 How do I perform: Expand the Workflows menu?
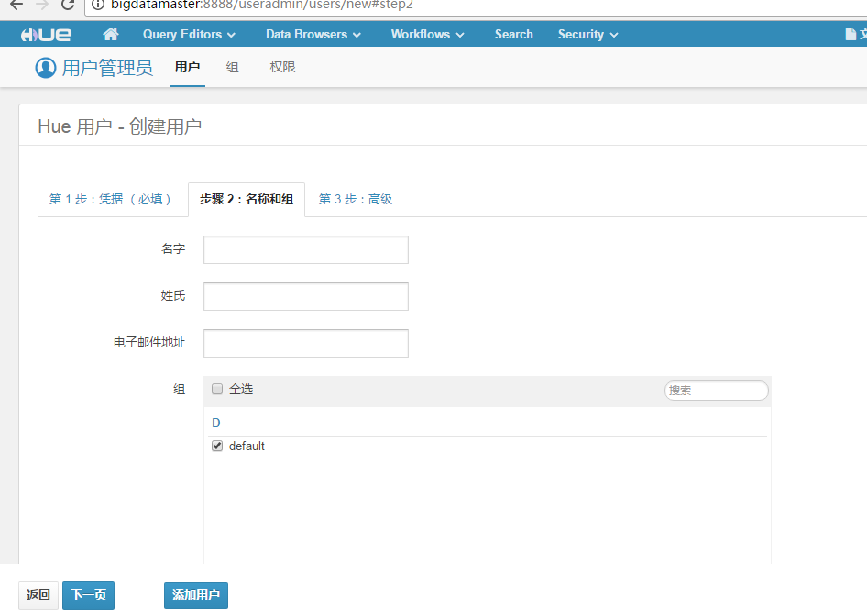[427, 34]
